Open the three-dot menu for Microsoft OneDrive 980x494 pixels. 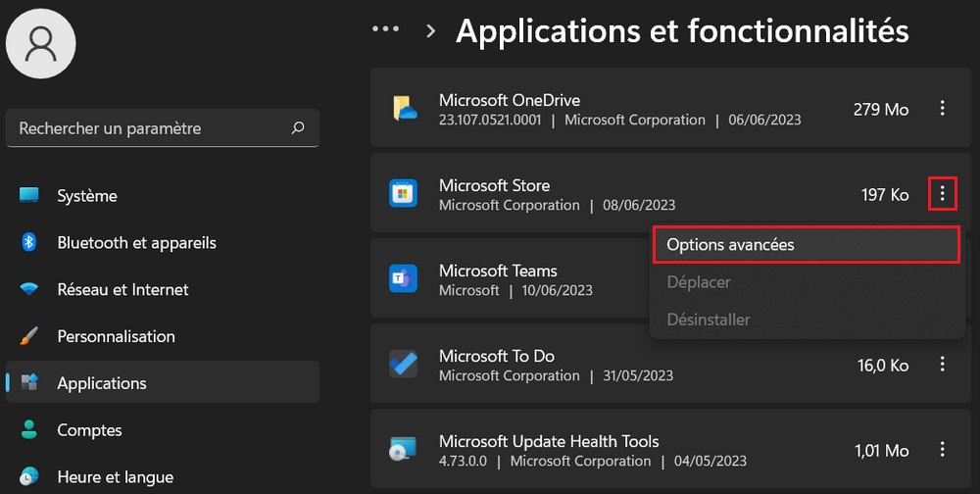[942, 109]
